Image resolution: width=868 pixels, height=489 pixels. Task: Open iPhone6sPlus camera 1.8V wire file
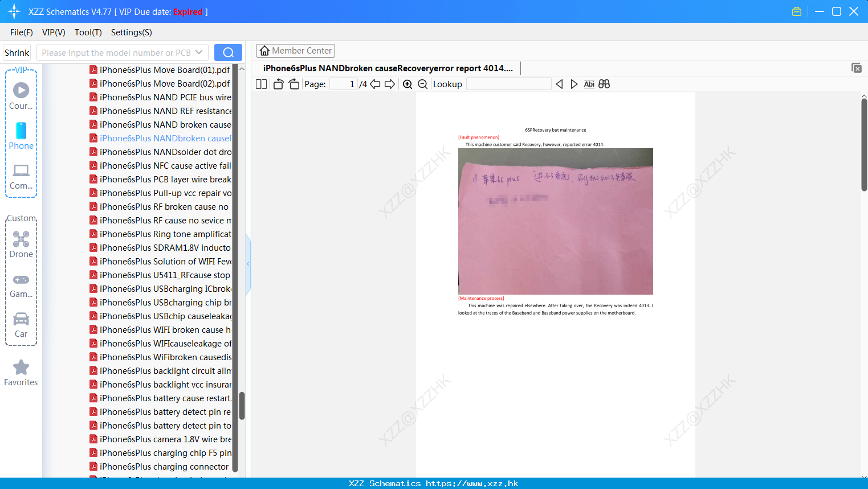coord(160,439)
